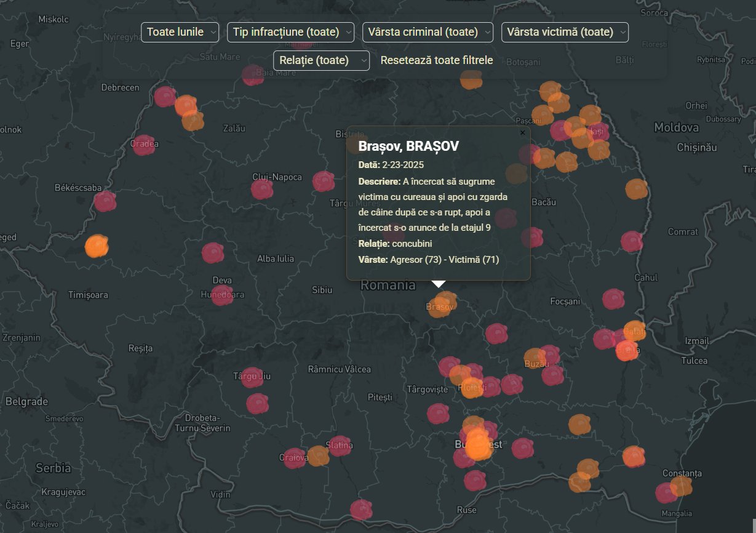Open the Toate lunile month dropdown
The image size is (756, 533).
point(180,32)
